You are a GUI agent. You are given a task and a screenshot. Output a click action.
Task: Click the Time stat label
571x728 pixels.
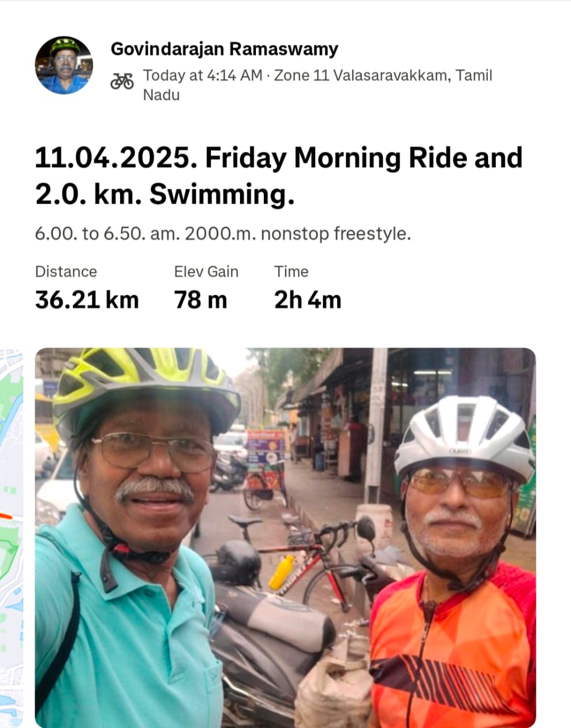point(291,272)
